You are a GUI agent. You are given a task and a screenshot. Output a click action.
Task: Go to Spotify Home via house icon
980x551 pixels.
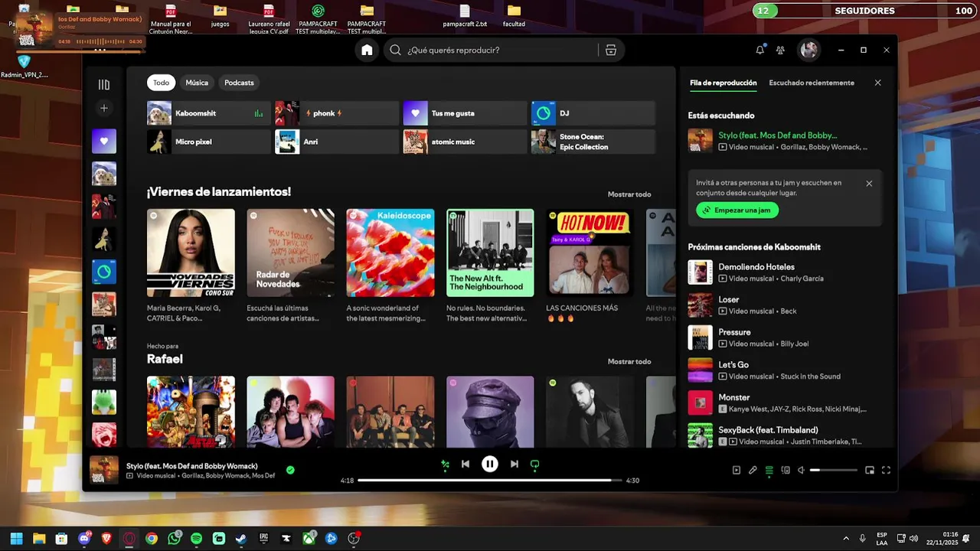coord(367,50)
